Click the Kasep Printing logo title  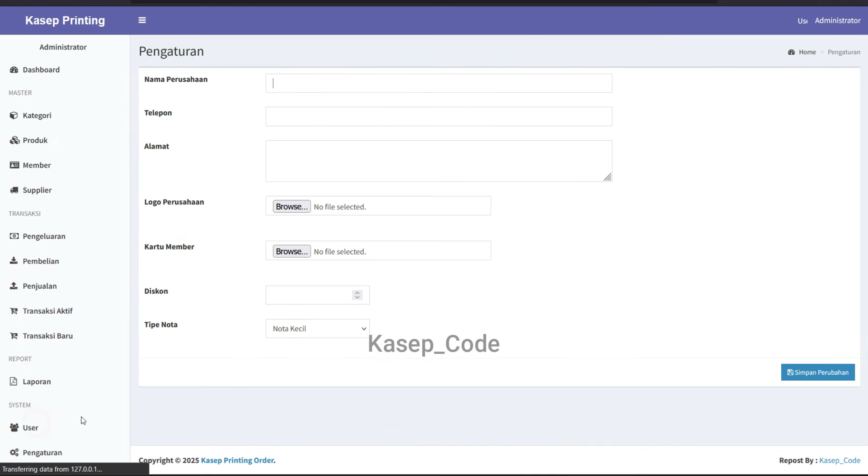(65, 20)
